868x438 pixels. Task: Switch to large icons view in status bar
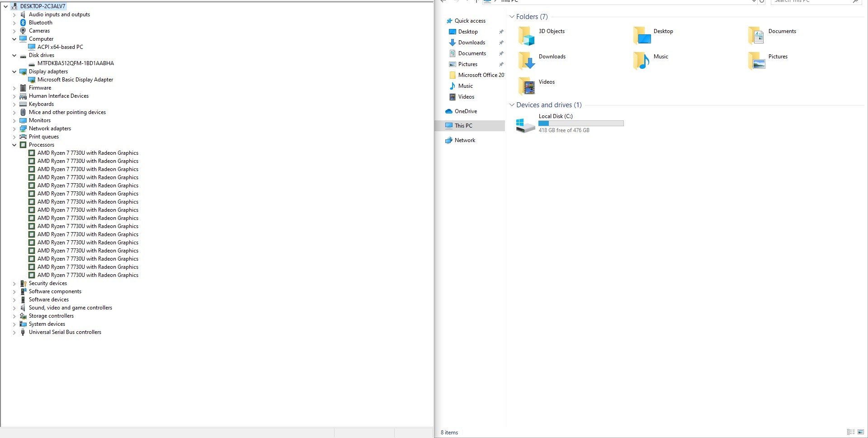(x=861, y=432)
